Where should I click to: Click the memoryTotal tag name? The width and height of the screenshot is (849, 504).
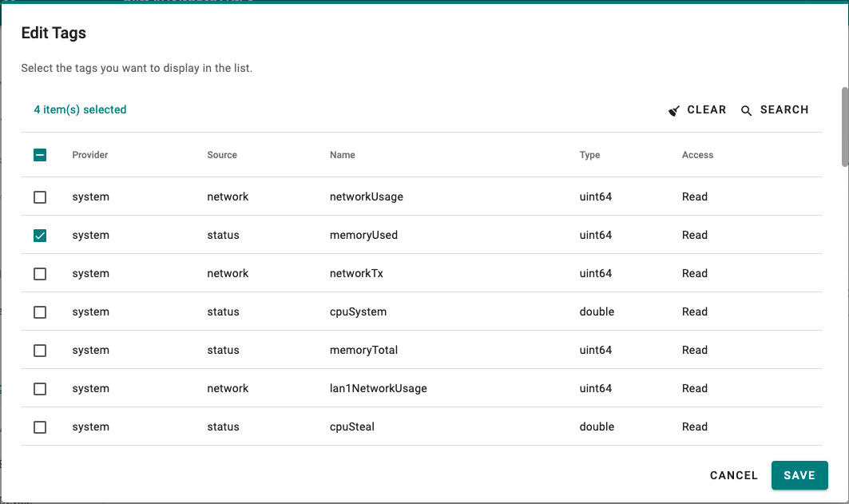(364, 351)
